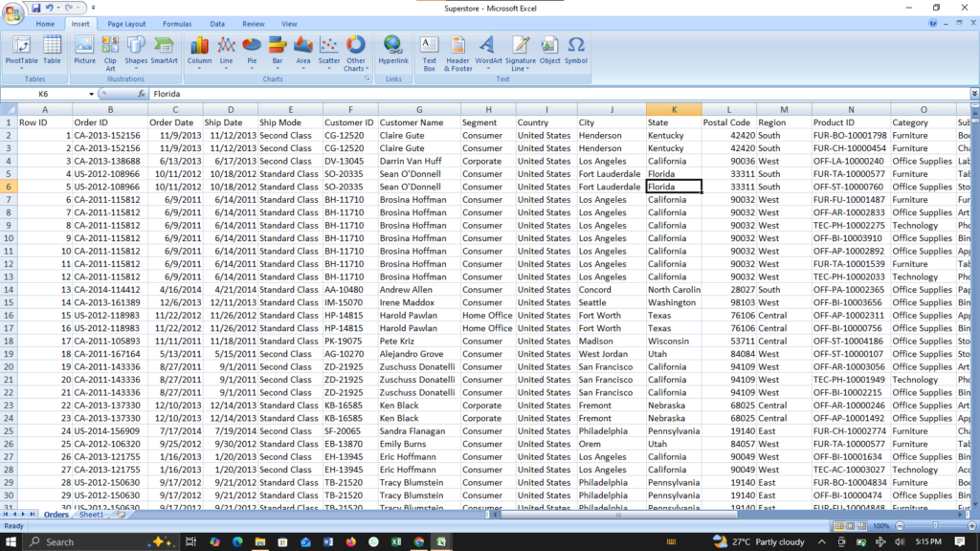Select the Orders sheet tab

point(56,515)
